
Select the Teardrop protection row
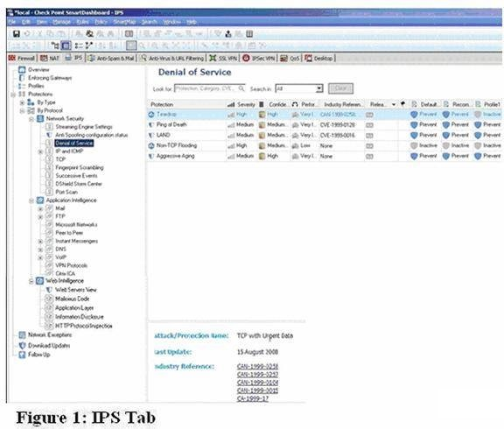click(325, 115)
